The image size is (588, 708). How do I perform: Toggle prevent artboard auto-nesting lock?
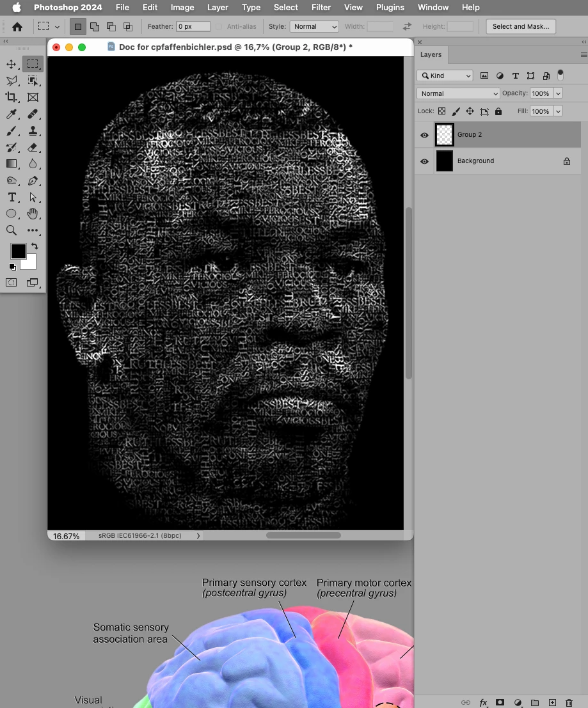pos(484,111)
